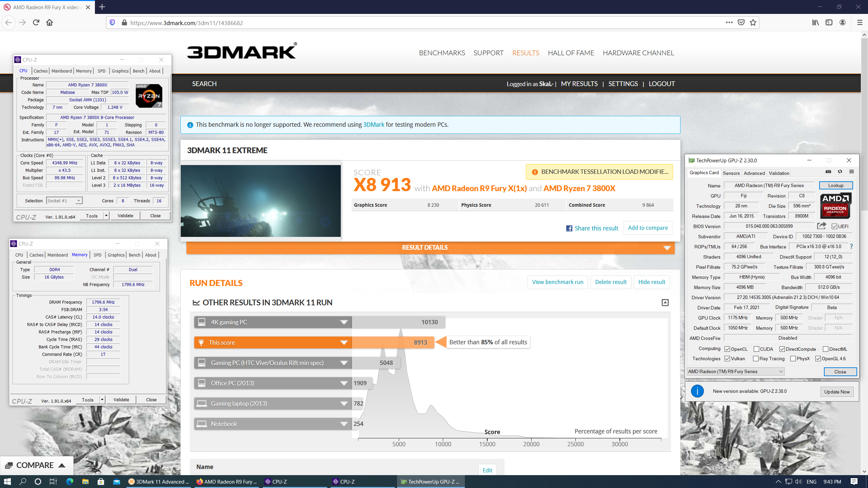The width and height of the screenshot is (868, 488).
Task: Launch Microsoft Edge from taskbar
Action: click(x=70, y=482)
